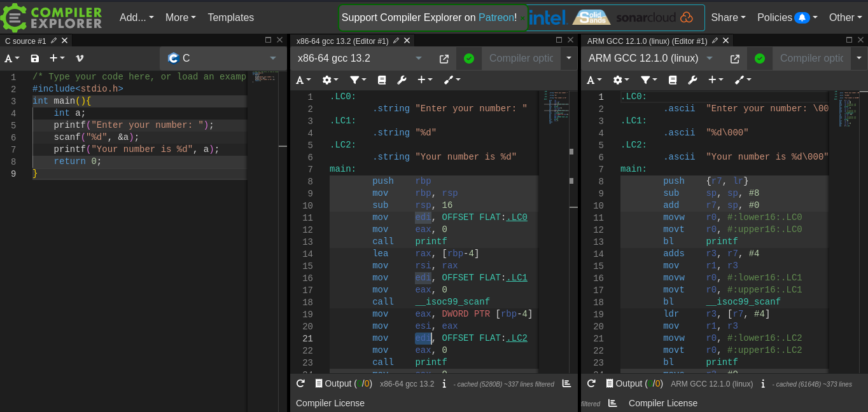The image size is (868, 412).
Task: Open font size menu in C source editor
Action: tap(12, 58)
